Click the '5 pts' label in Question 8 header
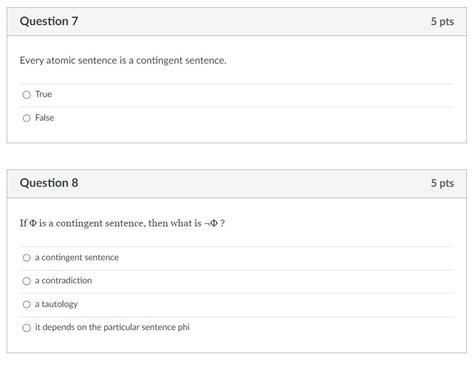Viewport: 474px width, 367px height. click(x=442, y=183)
